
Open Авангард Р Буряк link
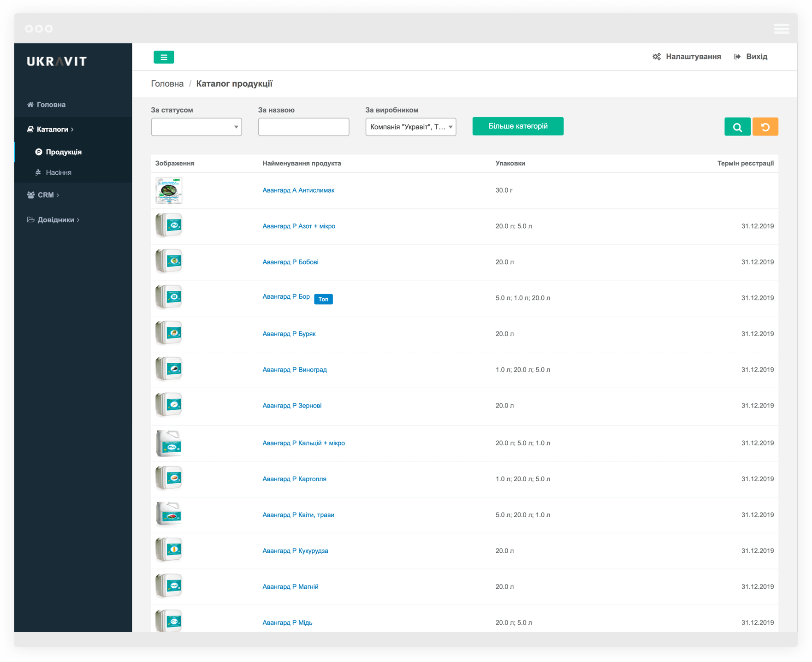[289, 334]
